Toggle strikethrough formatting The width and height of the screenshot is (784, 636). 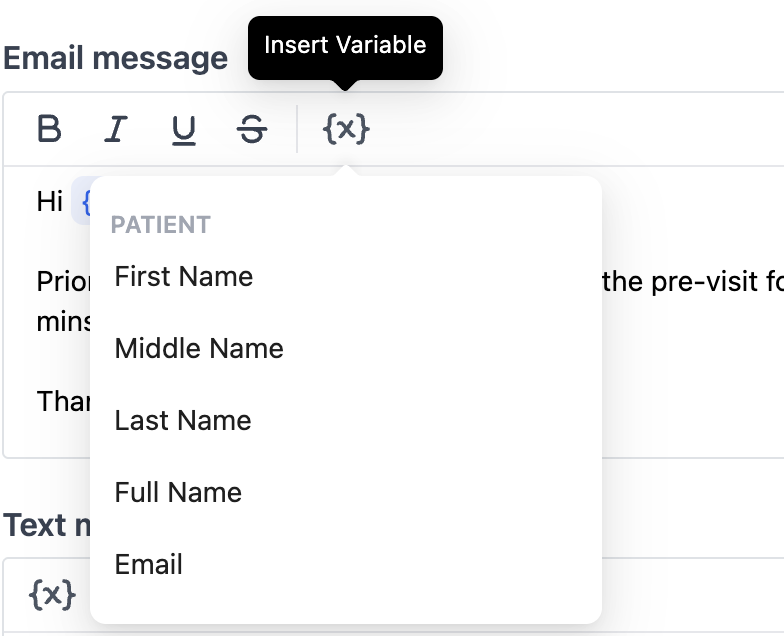point(252,129)
